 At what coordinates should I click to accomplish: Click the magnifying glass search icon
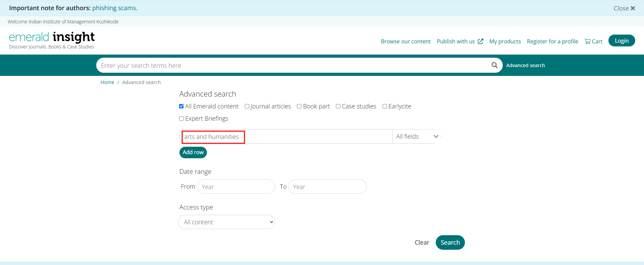494,65
